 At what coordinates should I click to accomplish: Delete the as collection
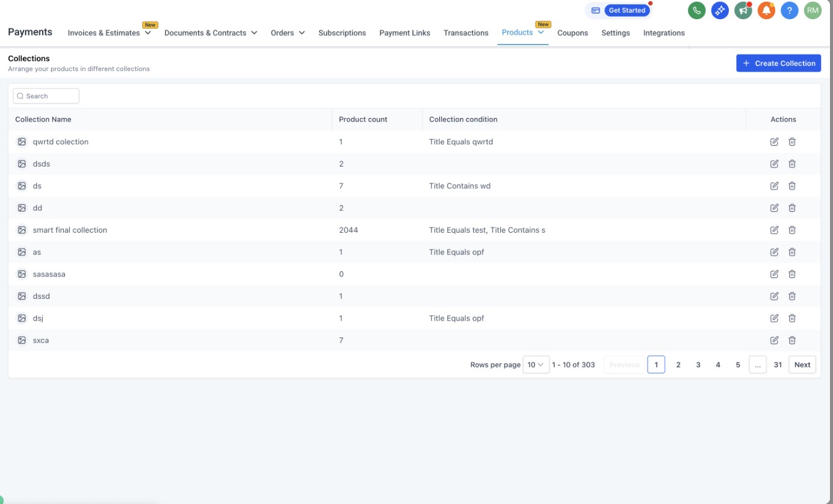(792, 252)
